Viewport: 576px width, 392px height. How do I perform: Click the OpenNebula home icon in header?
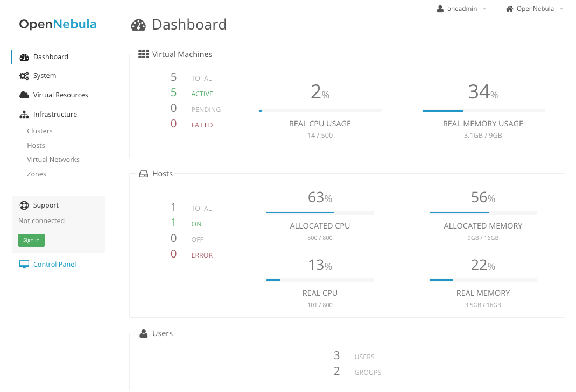coord(509,9)
